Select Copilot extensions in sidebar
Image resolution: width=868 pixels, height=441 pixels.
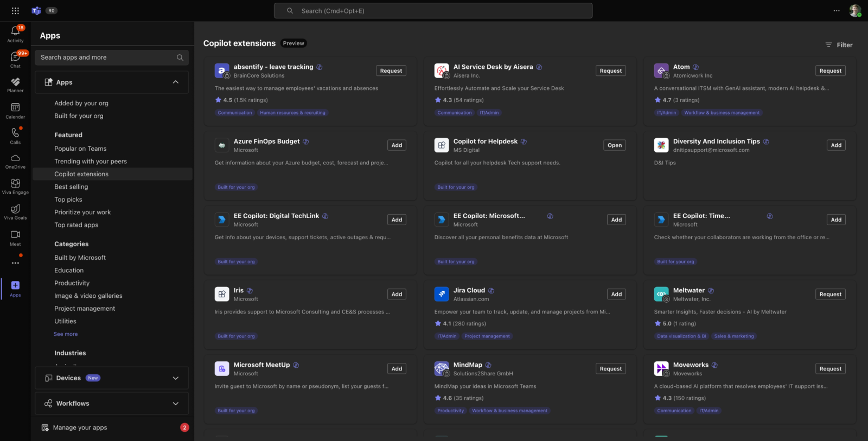(x=112, y=174)
